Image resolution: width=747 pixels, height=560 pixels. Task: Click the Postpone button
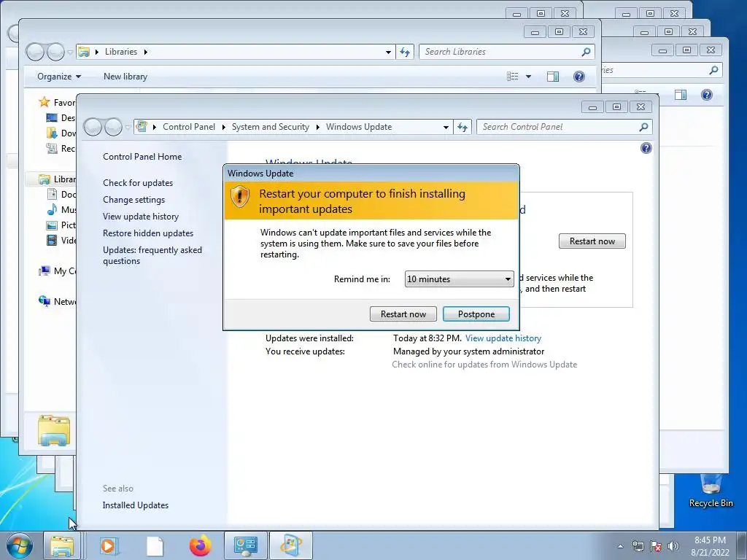476,314
